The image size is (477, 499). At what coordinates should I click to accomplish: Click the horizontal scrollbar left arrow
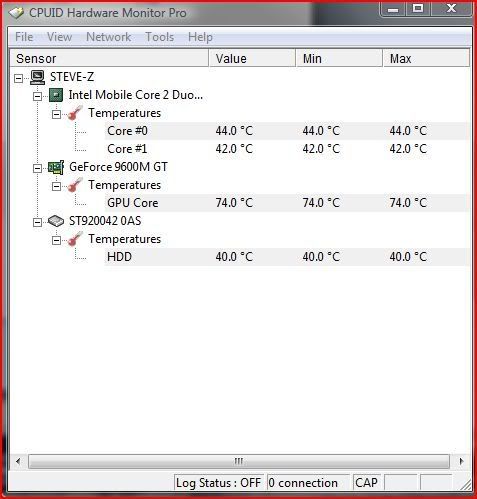(18, 461)
